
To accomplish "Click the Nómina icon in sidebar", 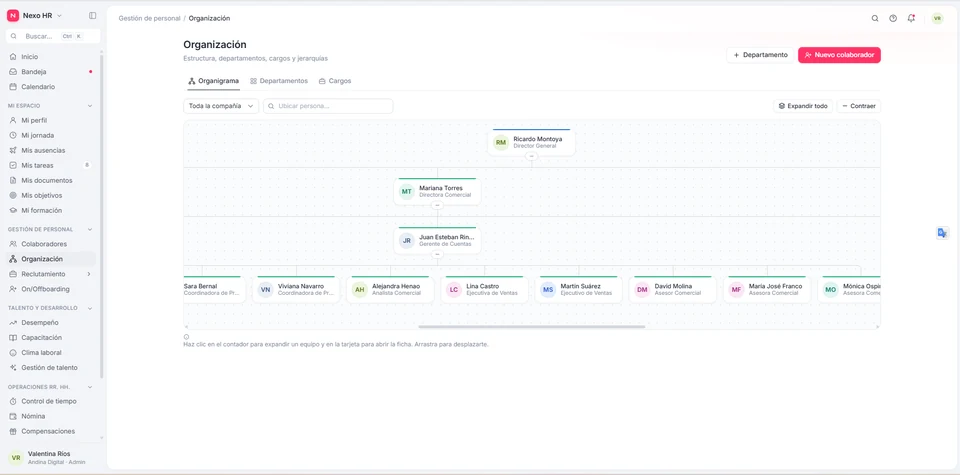I will coord(13,416).
